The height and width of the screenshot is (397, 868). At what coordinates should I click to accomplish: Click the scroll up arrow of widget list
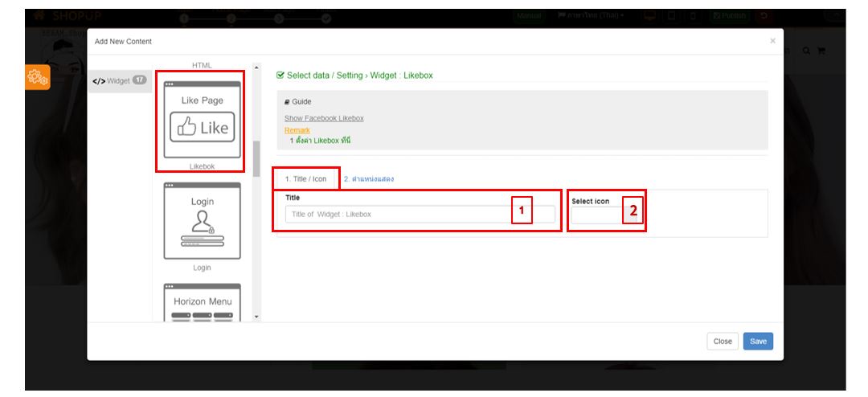pyautogui.click(x=256, y=68)
